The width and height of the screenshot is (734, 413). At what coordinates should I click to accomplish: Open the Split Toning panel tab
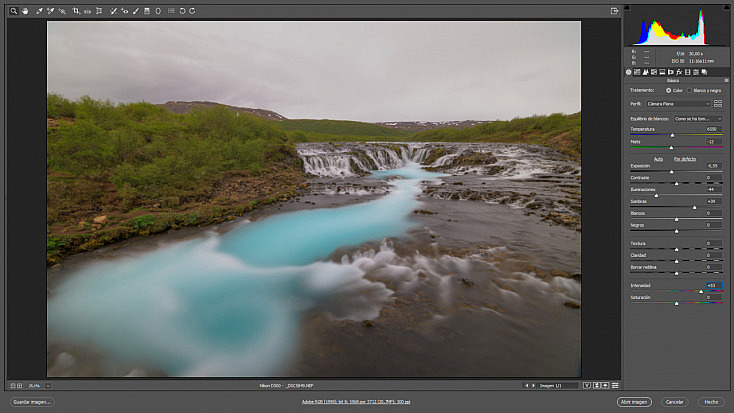(662, 72)
